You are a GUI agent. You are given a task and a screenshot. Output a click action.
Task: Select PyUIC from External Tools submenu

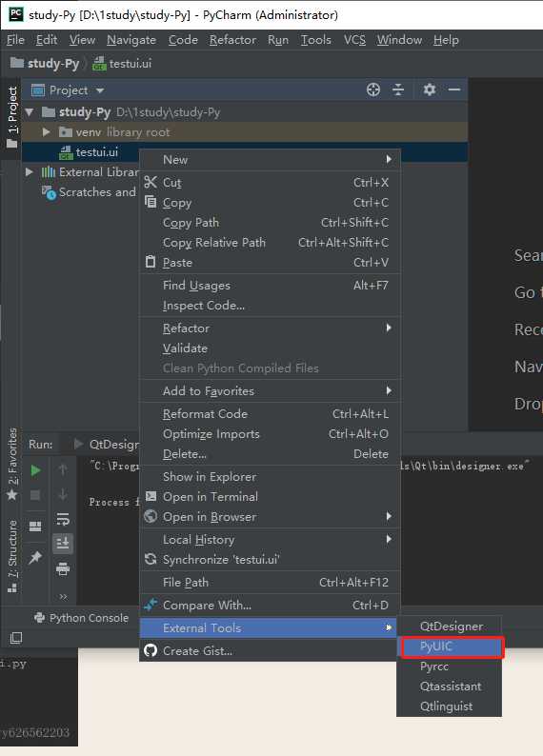point(450,647)
